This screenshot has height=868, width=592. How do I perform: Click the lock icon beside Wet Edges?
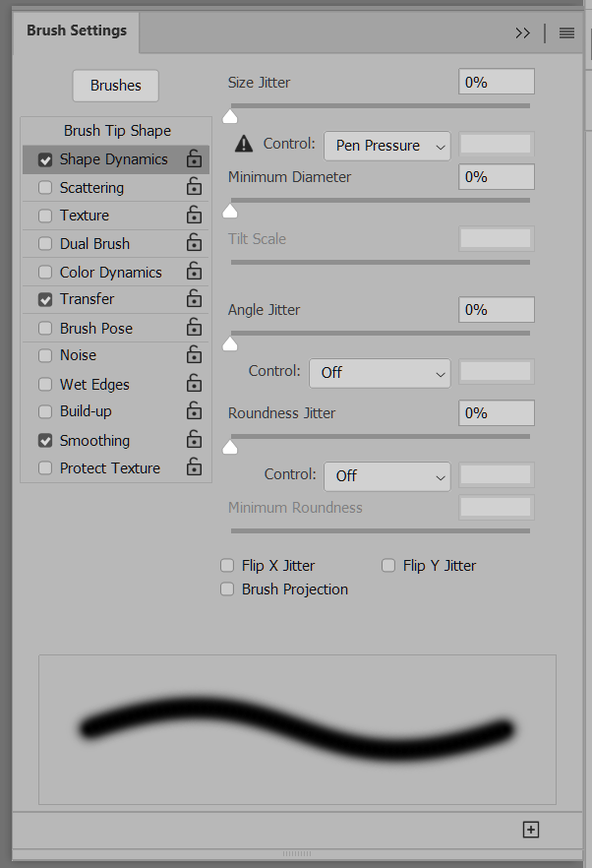(x=194, y=384)
